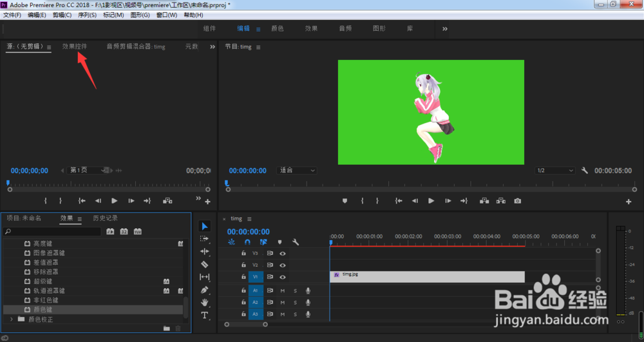Select the Track Select Forward tool
The width and height of the screenshot is (644, 342).
coord(205,238)
